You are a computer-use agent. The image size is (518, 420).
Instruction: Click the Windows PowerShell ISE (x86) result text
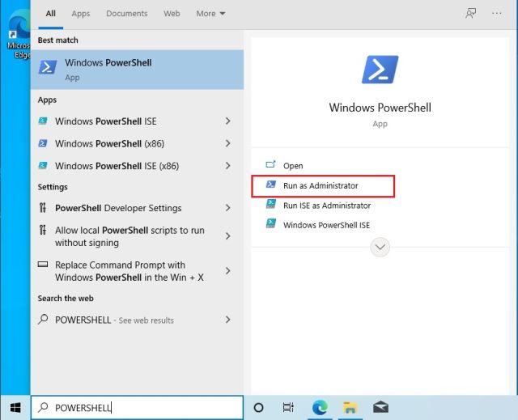pyautogui.click(x=117, y=166)
